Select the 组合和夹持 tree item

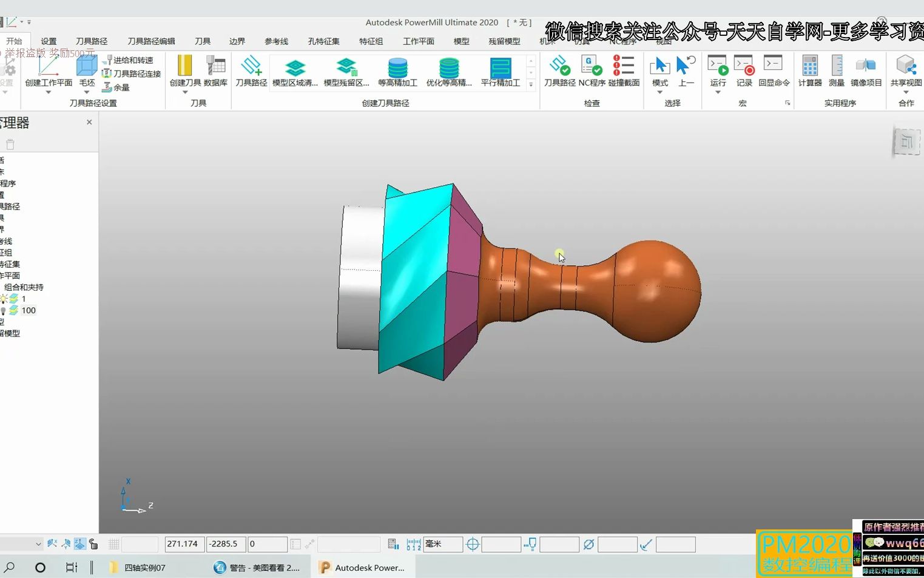24,287
